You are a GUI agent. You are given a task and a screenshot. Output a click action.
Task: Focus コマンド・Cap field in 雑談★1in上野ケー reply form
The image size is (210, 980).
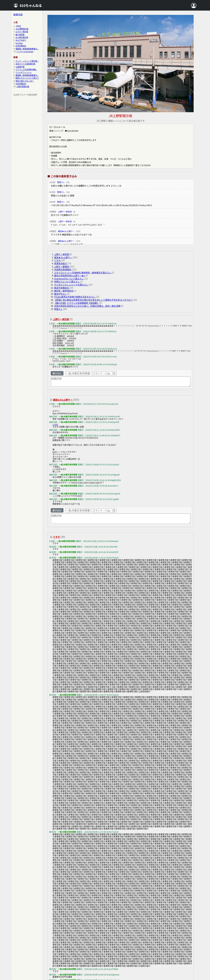(104, 511)
